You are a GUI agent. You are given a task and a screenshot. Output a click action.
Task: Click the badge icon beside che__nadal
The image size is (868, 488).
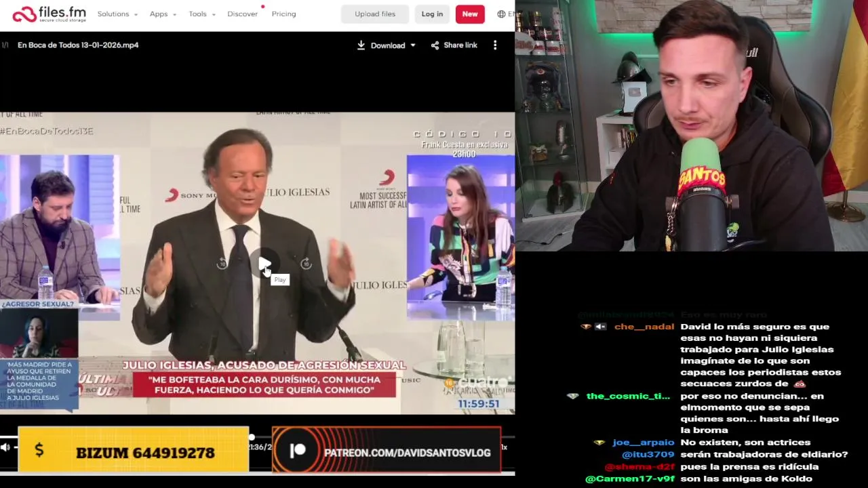click(586, 327)
